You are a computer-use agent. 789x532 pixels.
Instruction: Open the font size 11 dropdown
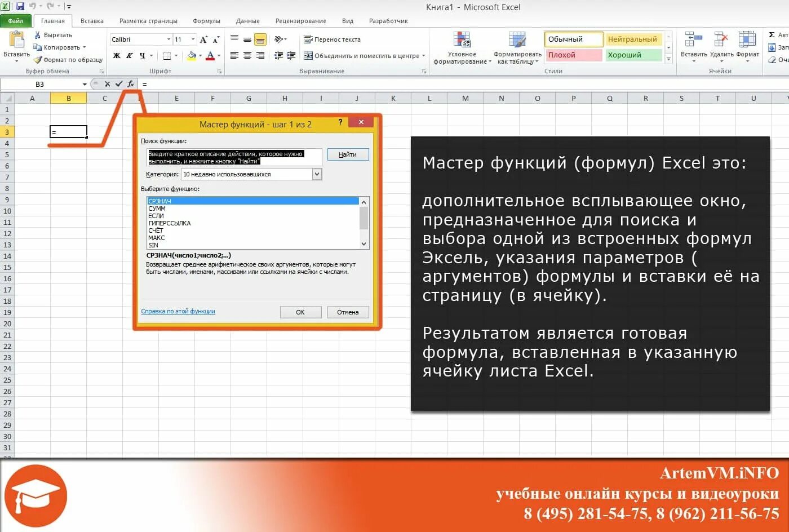(x=193, y=39)
